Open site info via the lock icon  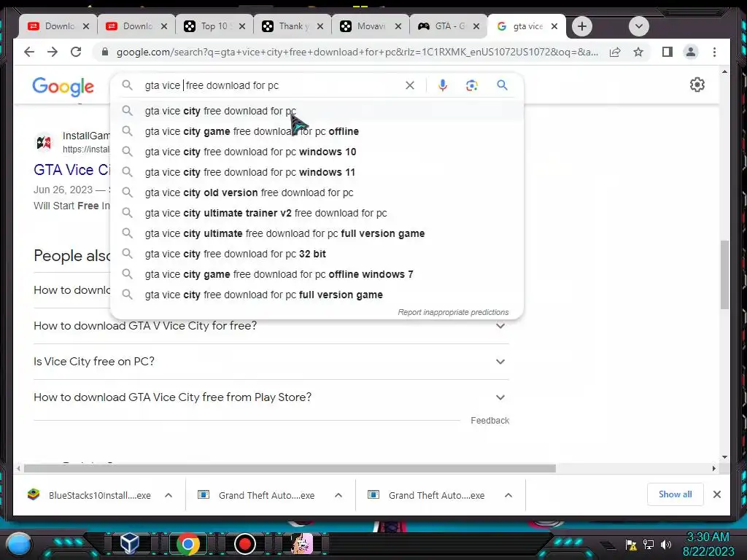click(x=105, y=52)
